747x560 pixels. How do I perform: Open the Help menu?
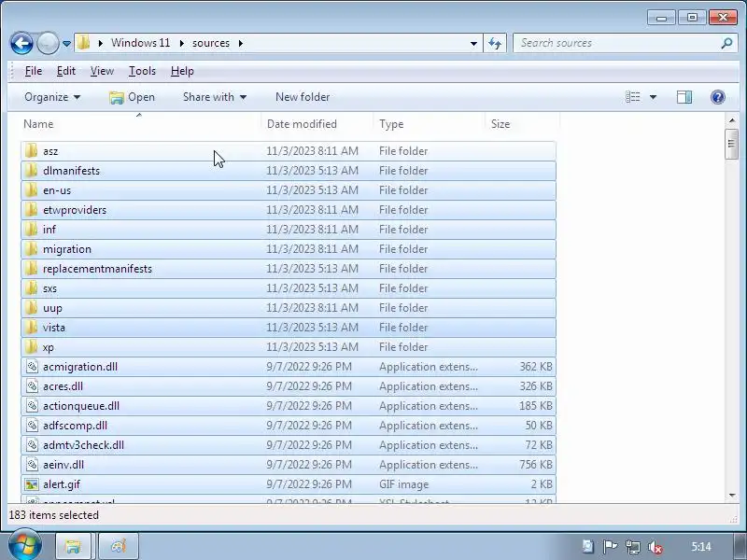coord(182,71)
